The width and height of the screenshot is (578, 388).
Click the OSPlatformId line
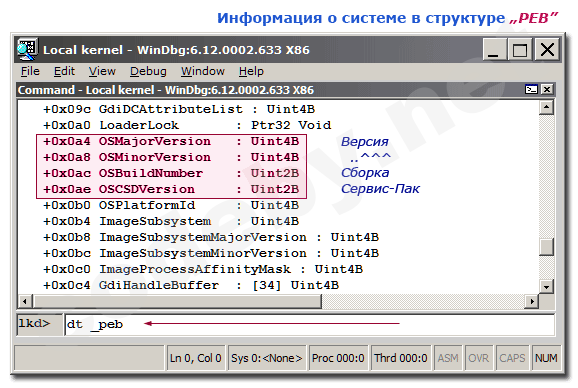[x=171, y=205]
